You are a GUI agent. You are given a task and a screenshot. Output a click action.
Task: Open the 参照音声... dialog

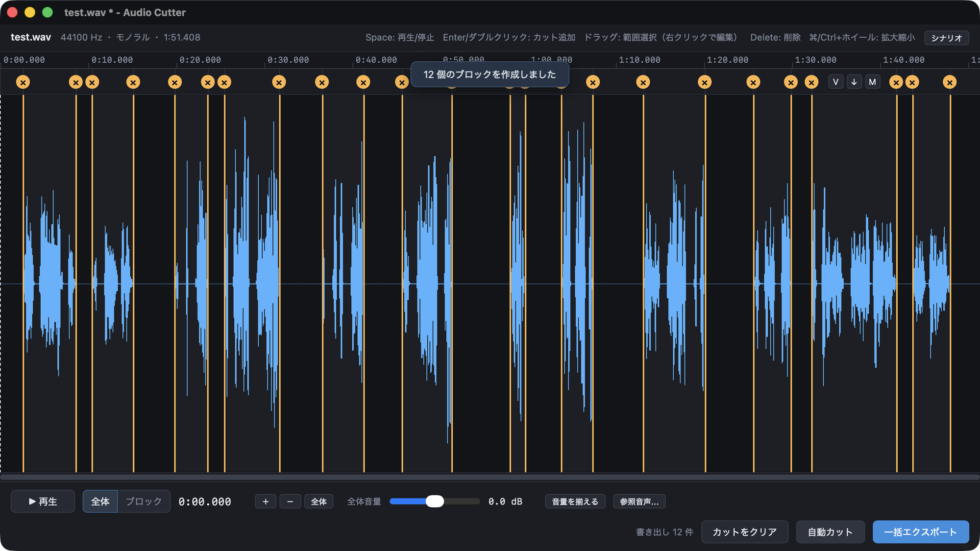click(639, 502)
